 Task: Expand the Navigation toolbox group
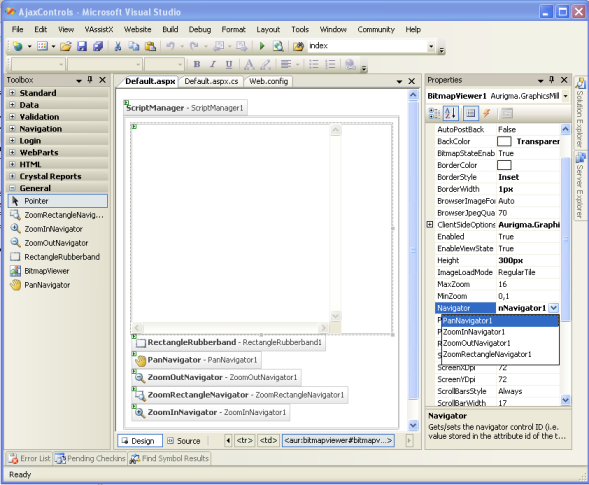[x=12, y=128]
